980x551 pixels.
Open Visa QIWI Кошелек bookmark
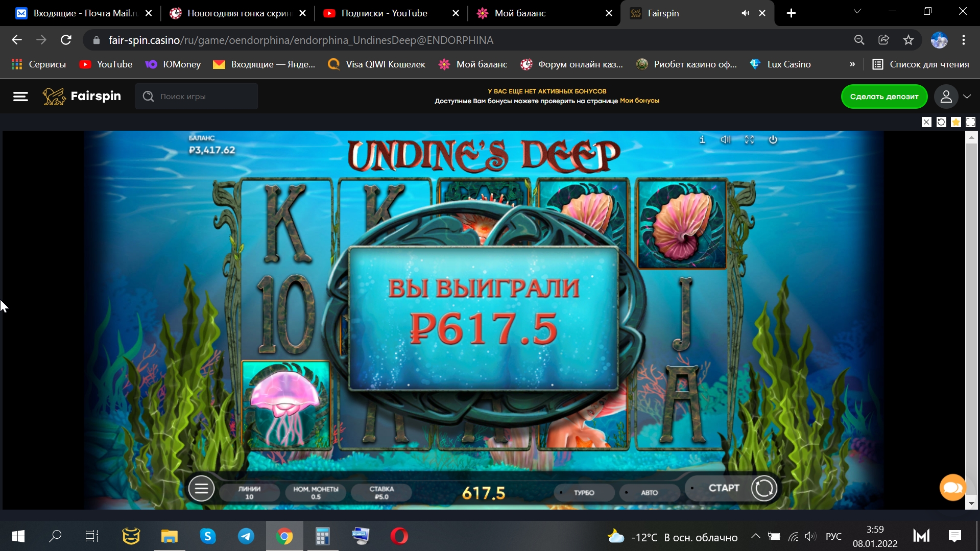click(x=377, y=64)
